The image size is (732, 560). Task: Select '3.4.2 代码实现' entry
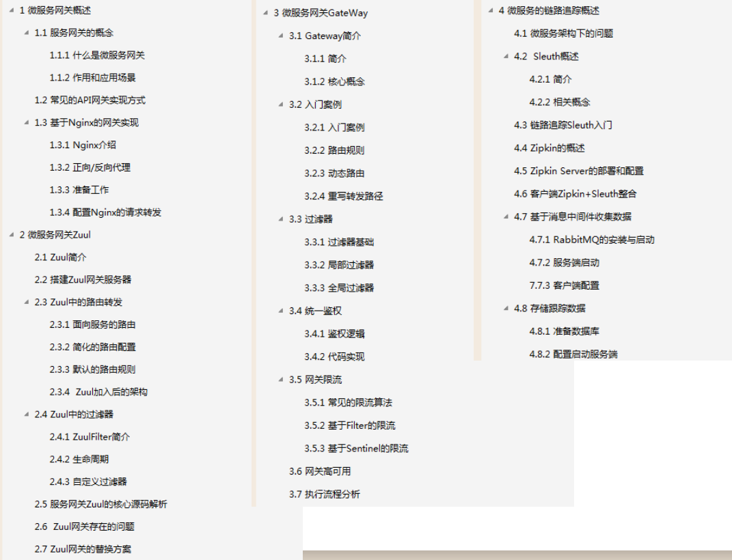pos(334,356)
